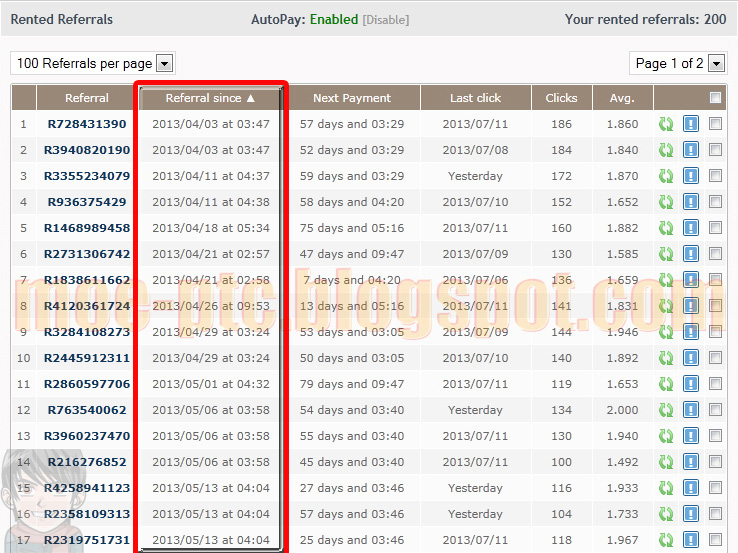738x553 pixels.
Task: Select checkbox for referral R936375429
Action: tap(715, 201)
